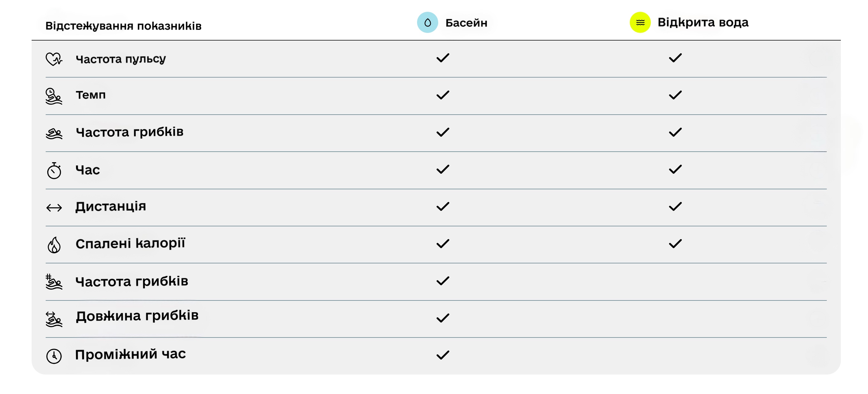Select the Відкрита вода column header
The image size is (868, 394).
click(703, 22)
